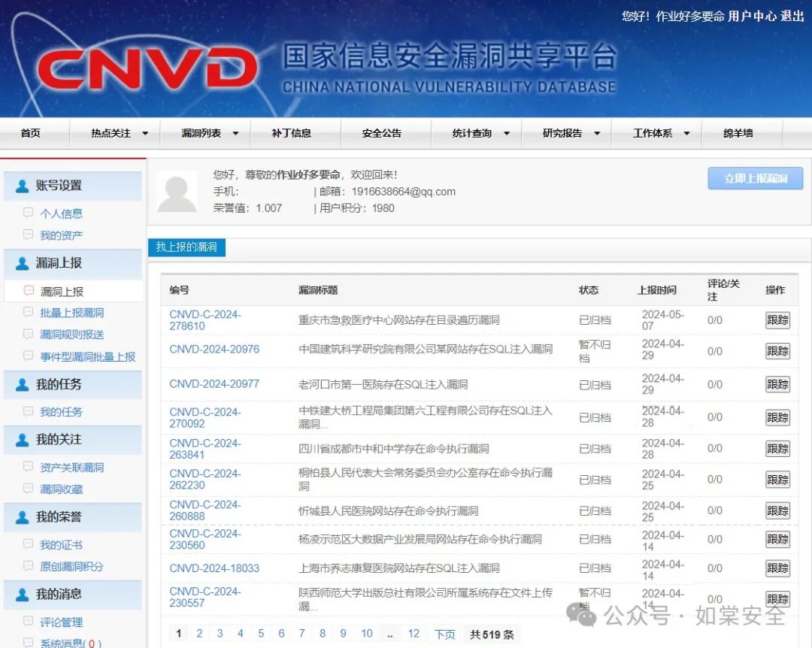This screenshot has height=648, width=812.
Task: Expand the 统计查询 dropdown arrow
Action: pos(507,134)
